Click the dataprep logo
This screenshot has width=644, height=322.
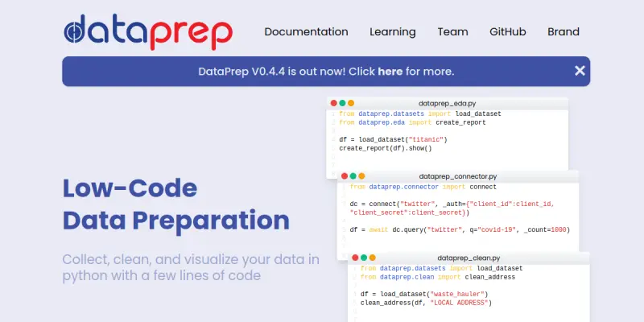pos(148,32)
